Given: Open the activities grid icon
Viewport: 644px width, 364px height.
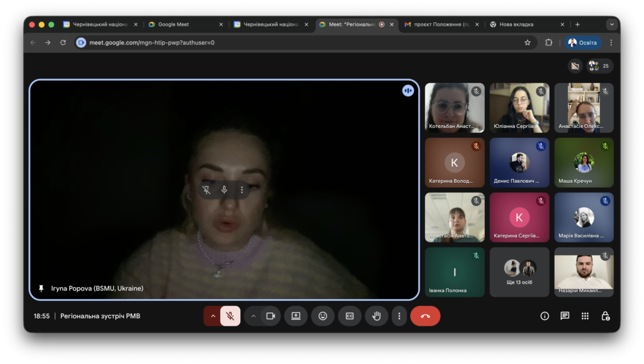Looking at the screenshot, I should [x=585, y=316].
